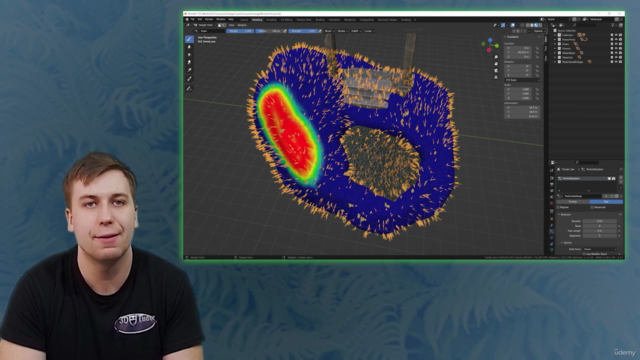Screen dimensions: 640x360
Task: Select the Draw weight paint tool
Action: (x=189, y=39)
